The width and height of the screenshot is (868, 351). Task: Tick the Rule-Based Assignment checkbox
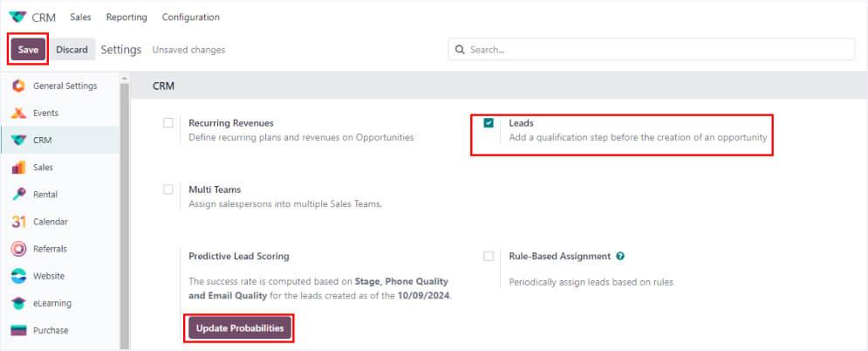tap(489, 257)
